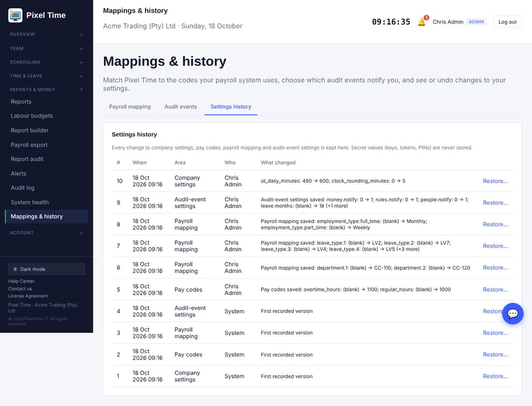
Task: Open Reports in the sidebar
Action: [46, 102]
